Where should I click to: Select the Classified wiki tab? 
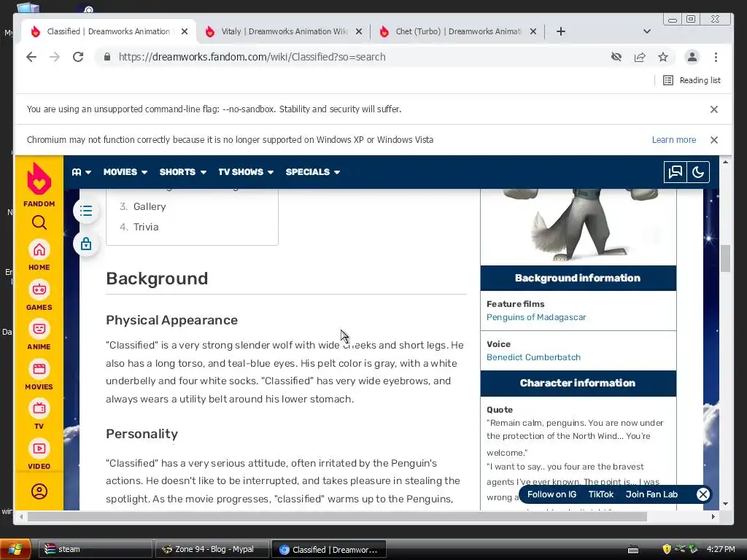coord(109,31)
